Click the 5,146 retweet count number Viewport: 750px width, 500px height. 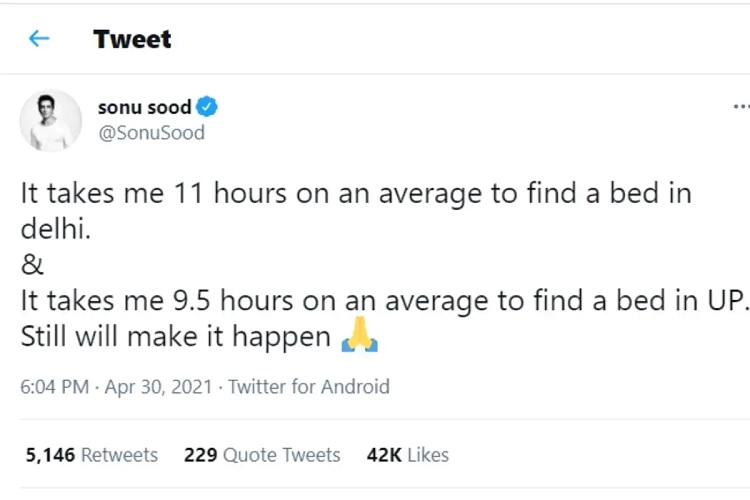pyautogui.click(x=50, y=455)
